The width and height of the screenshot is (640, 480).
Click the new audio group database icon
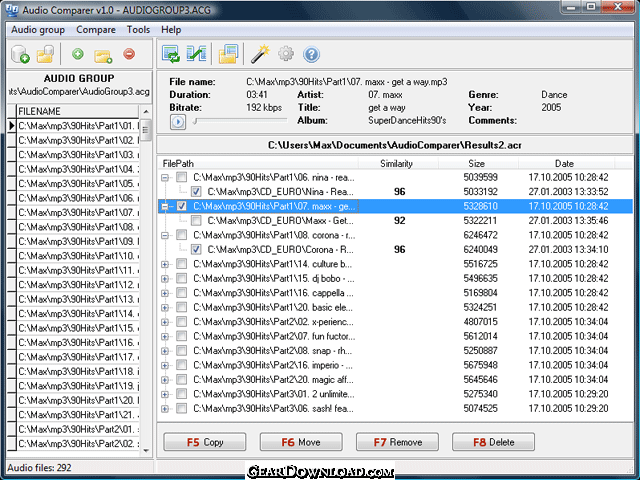click(x=20, y=54)
